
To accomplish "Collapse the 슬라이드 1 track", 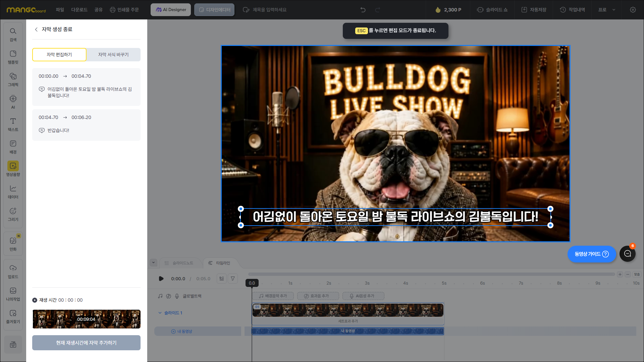I will pyautogui.click(x=160, y=313).
